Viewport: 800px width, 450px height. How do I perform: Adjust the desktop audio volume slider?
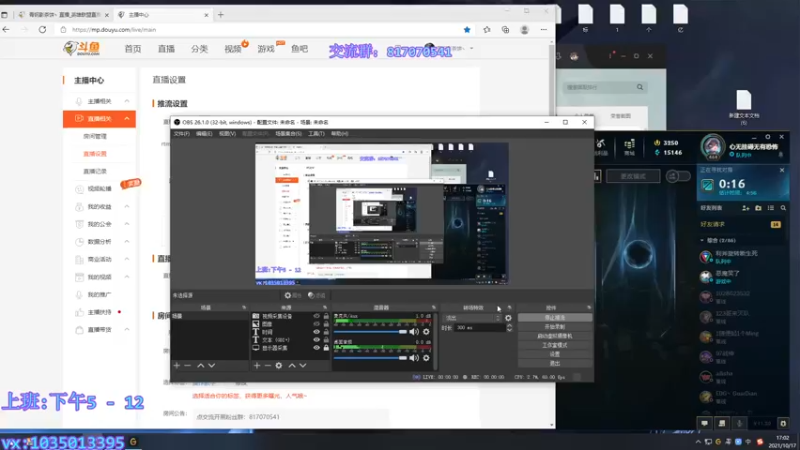pyautogui.click(x=370, y=358)
